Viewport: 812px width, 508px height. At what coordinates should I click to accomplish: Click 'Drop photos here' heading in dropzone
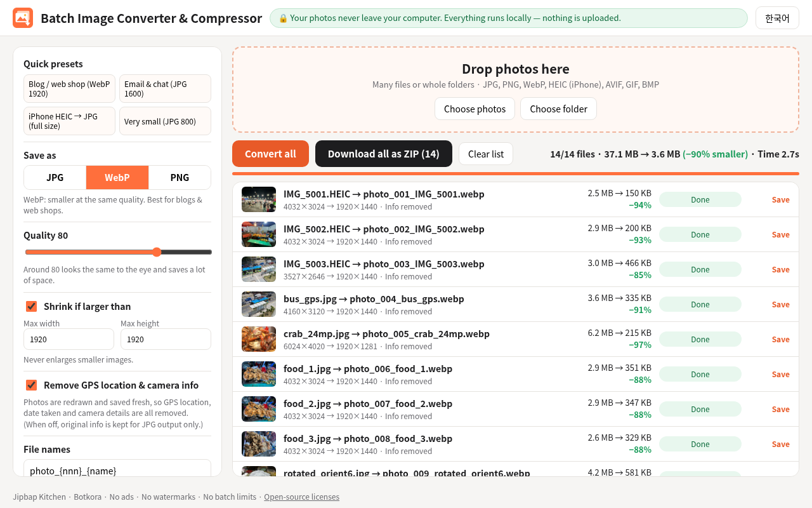[516, 69]
